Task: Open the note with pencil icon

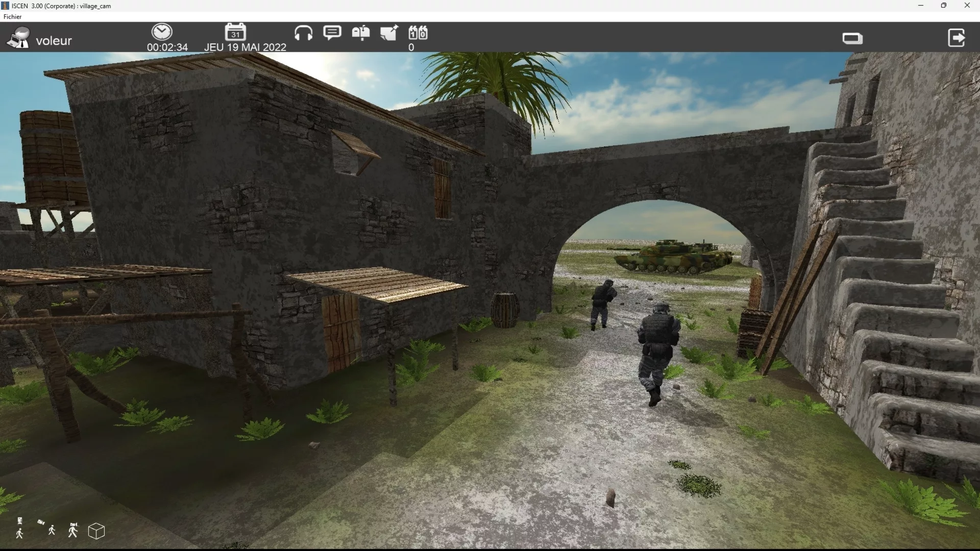Action: click(389, 33)
